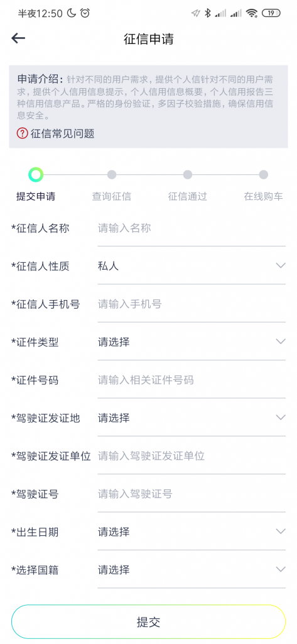Image resolution: width=297 pixels, height=644 pixels.
Task: Submit the form with 提交 button
Action: coord(148,622)
